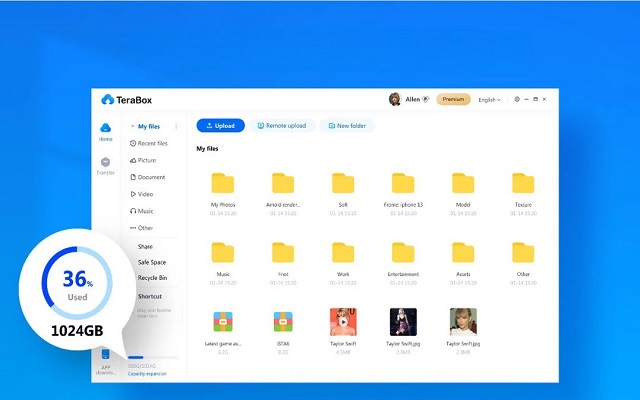Click the TeraBox cloud logo
640x400 pixels.
click(107, 99)
